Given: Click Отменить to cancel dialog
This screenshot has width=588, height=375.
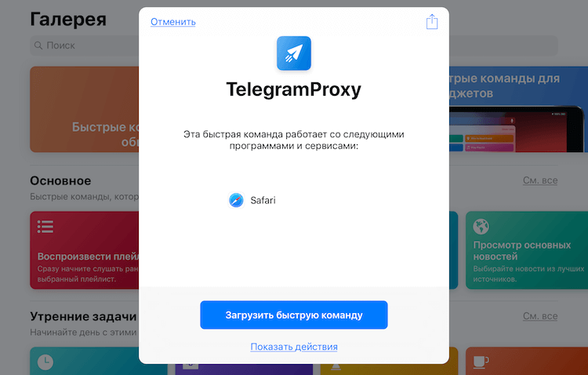Looking at the screenshot, I should point(173,22).
